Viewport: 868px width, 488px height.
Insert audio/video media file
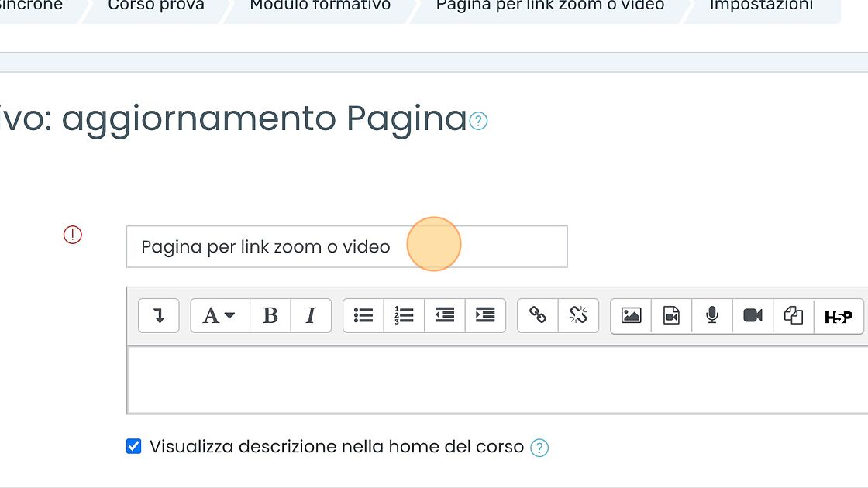pos(671,315)
